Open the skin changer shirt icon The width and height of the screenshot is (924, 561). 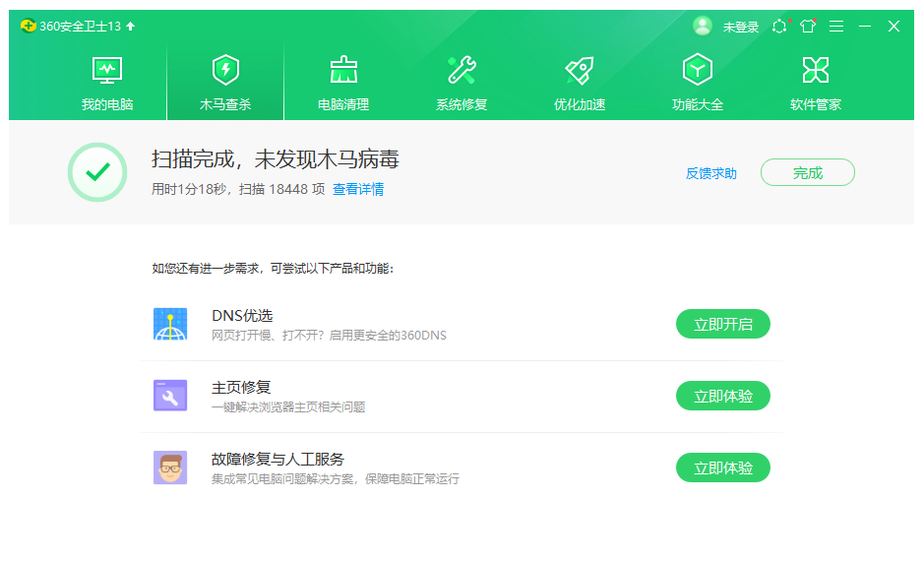click(808, 27)
